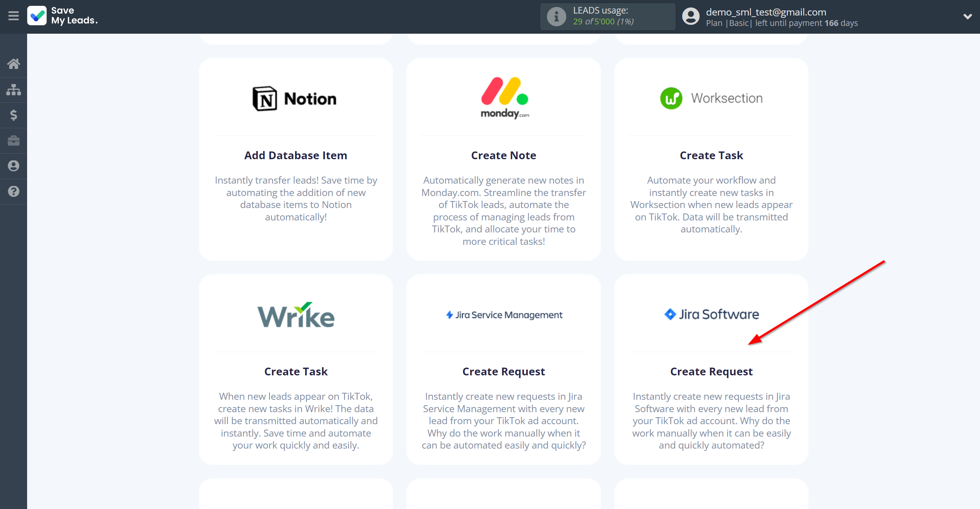Open the profile sidebar icon
Viewport: 980px width, 509px height.
click(x=14, y=166)
